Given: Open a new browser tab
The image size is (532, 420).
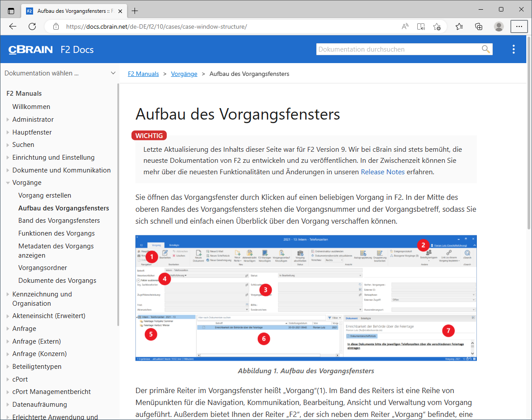Looking at the screenshot, I should 135,11.
